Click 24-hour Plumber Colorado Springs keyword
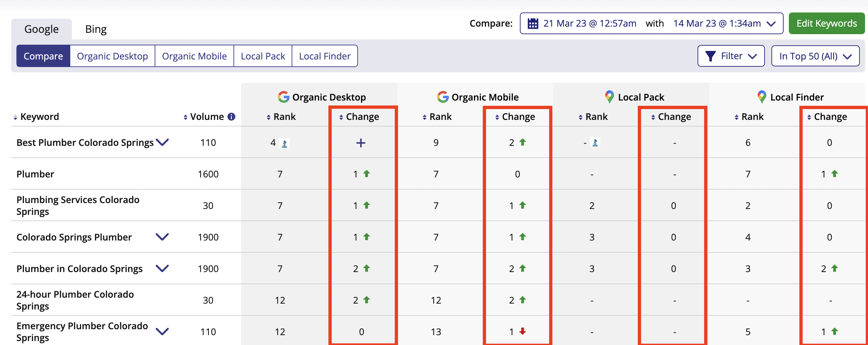The height and width of the screenshot is (345, 868). pos(75,300)
